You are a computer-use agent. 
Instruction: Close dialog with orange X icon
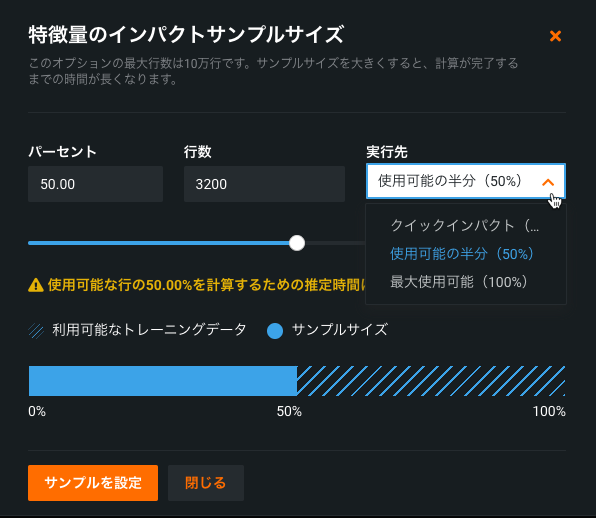(555, 36)
